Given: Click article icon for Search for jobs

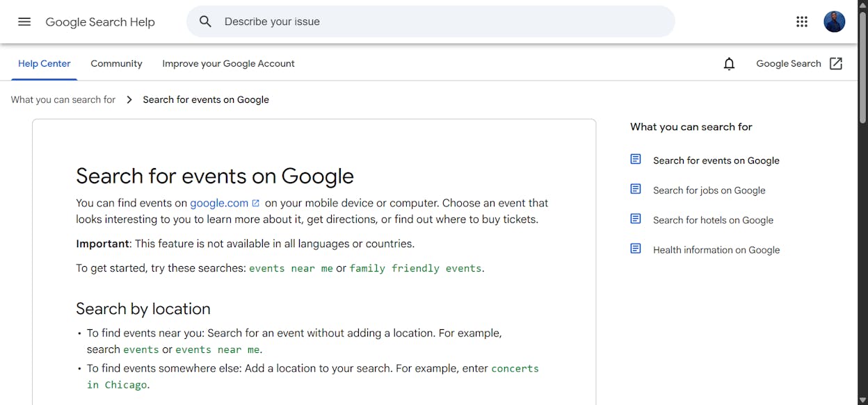Looking at the screenshot, I should [x=636, y=189].
